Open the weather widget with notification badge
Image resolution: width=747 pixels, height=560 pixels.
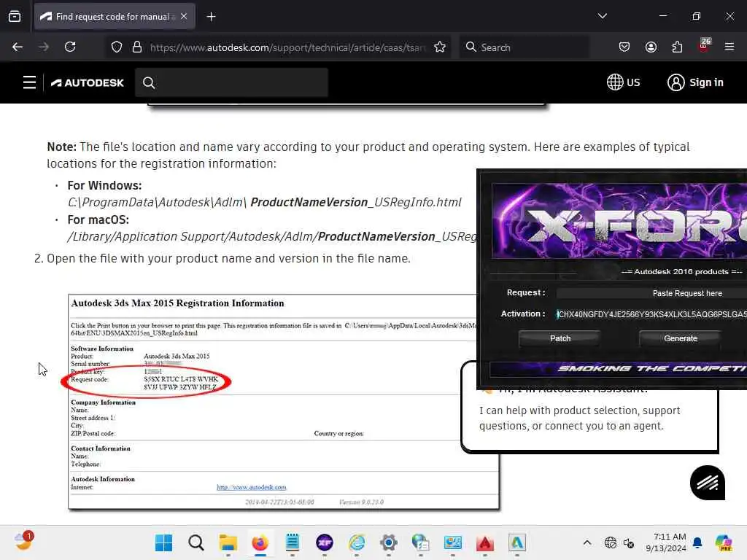(24, 542)
